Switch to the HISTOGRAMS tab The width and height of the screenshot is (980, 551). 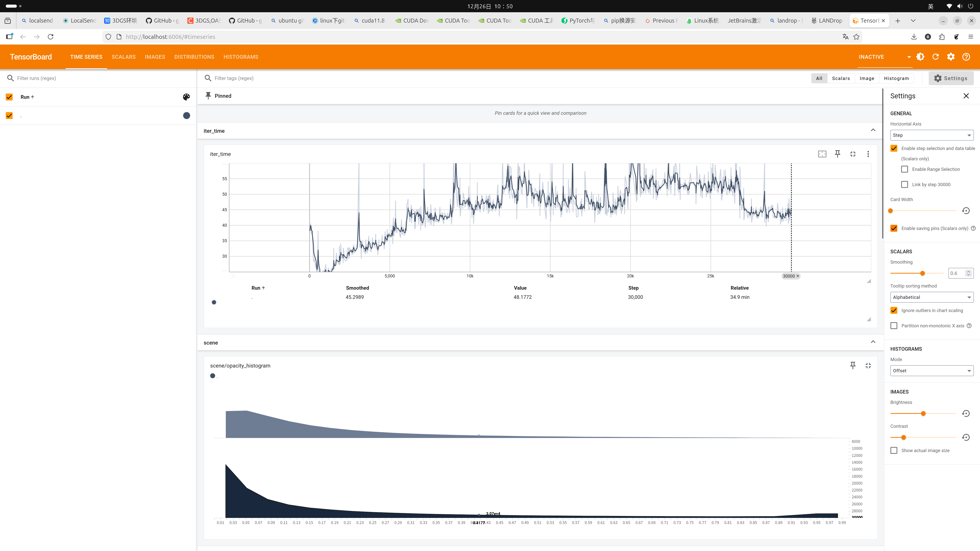pos(240,57)
